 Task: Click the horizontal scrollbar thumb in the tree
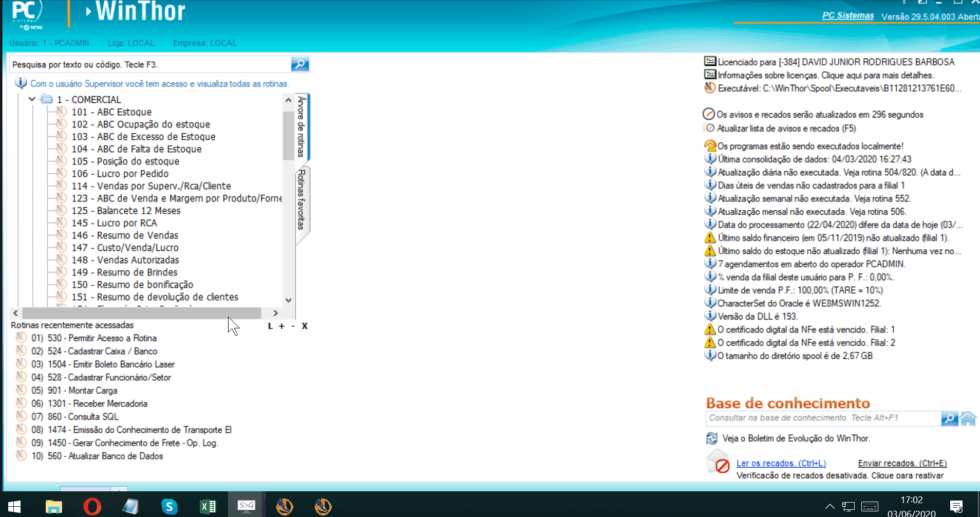click(x=142, y=313)
